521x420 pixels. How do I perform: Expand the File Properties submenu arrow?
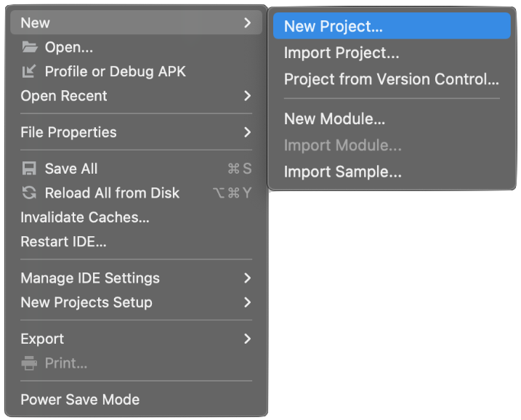pyautogui.click(x=247, y=132)
